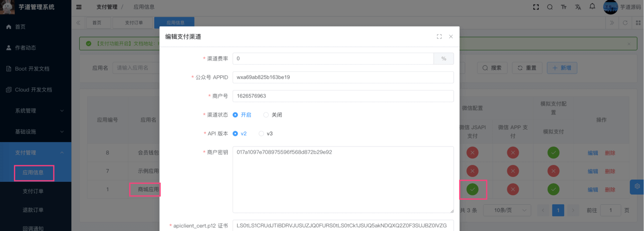Viewport: 644px width, 231px height.
Task: Click the 新增 button
Action: pyautogui.click(x=562, y=68)
